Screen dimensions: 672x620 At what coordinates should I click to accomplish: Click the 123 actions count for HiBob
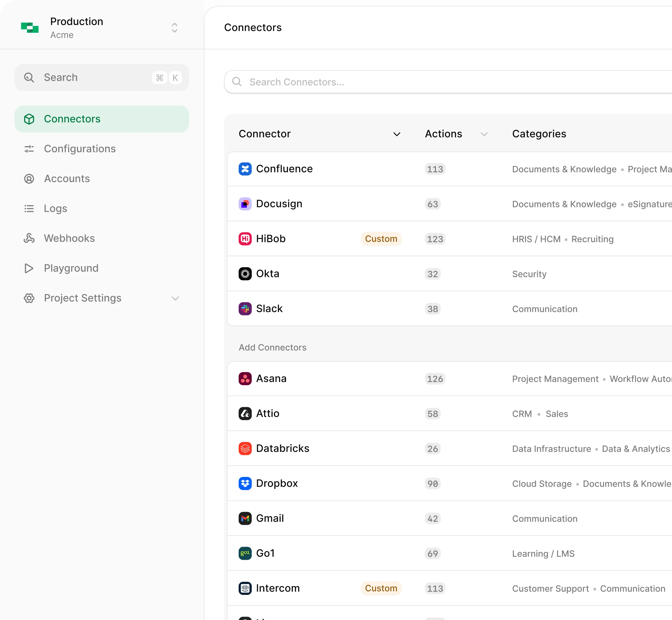[435, 239]
